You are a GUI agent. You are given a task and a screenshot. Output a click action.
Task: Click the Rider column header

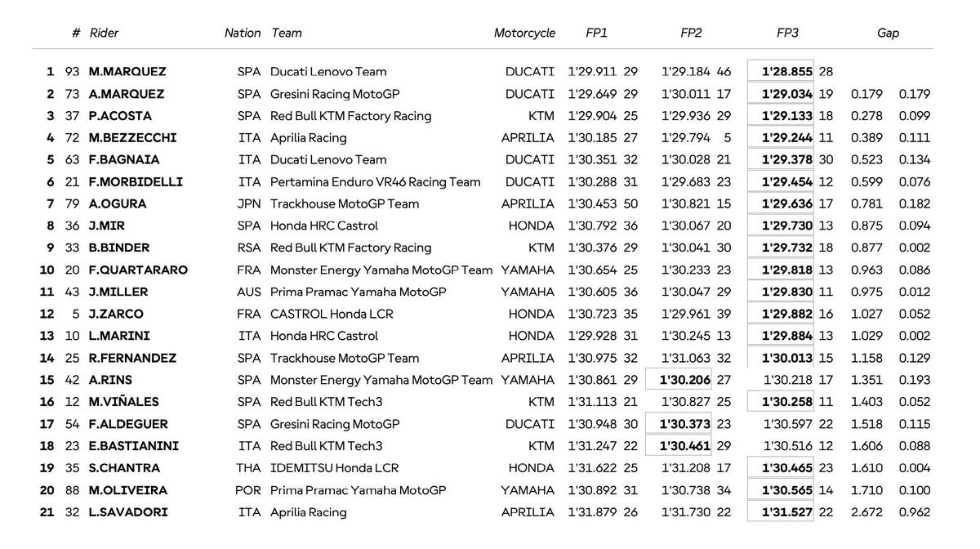[104, 33]
